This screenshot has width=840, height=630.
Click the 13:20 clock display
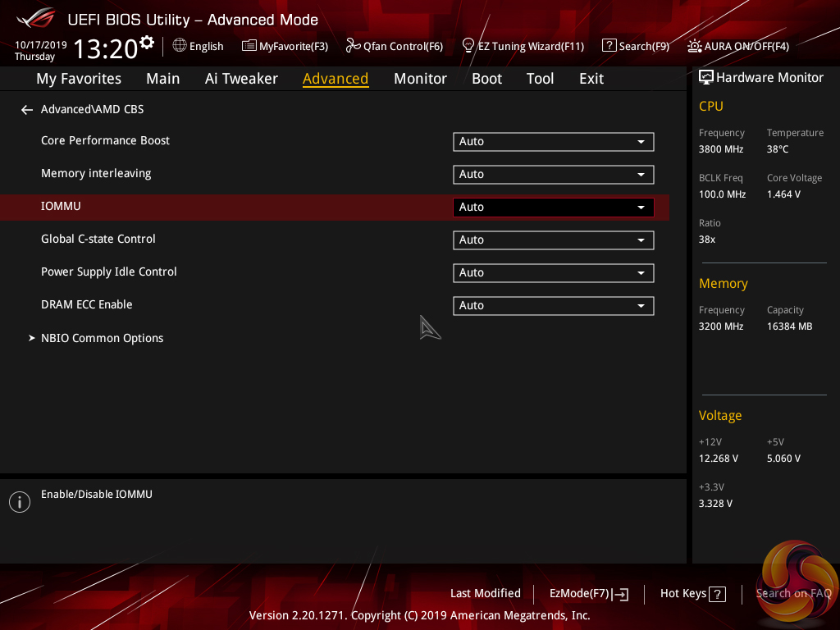coord(106,48)
